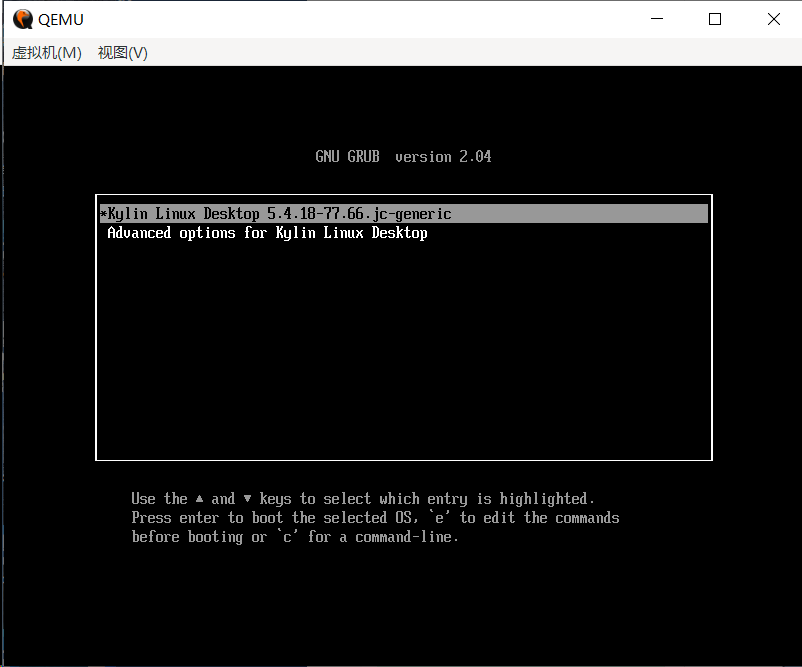Click the QEMU title text in title bar
The width and height of the screenshot is (802, 667).
(61, 19)
